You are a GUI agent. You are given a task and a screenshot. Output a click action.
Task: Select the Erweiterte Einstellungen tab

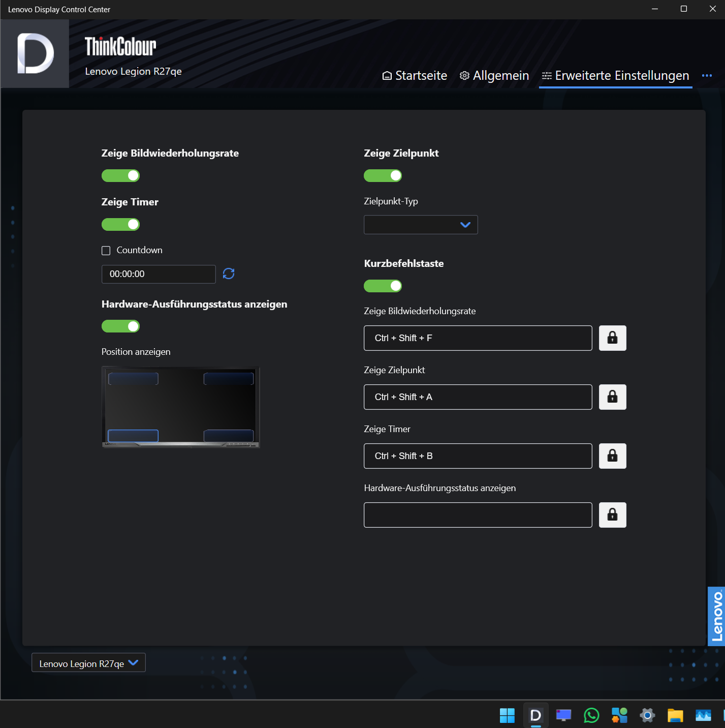pyautogui.click(x=616, y=76)
